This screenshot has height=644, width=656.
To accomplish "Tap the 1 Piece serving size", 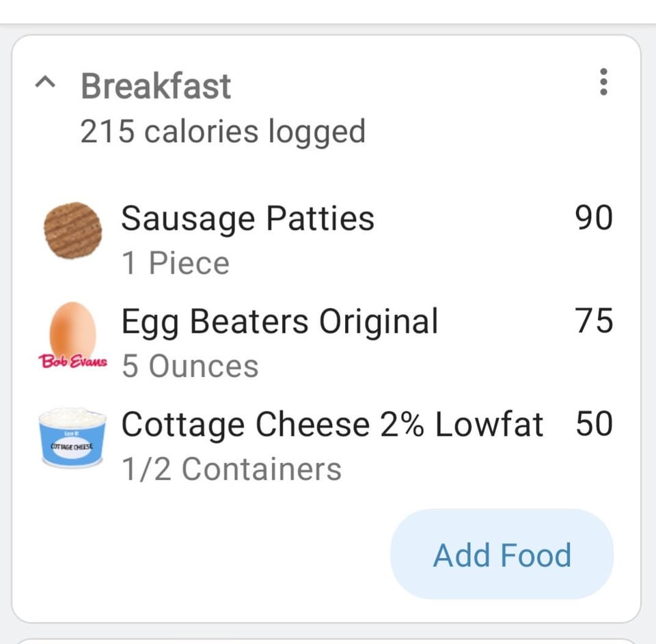I will click(x=176, y=263).
